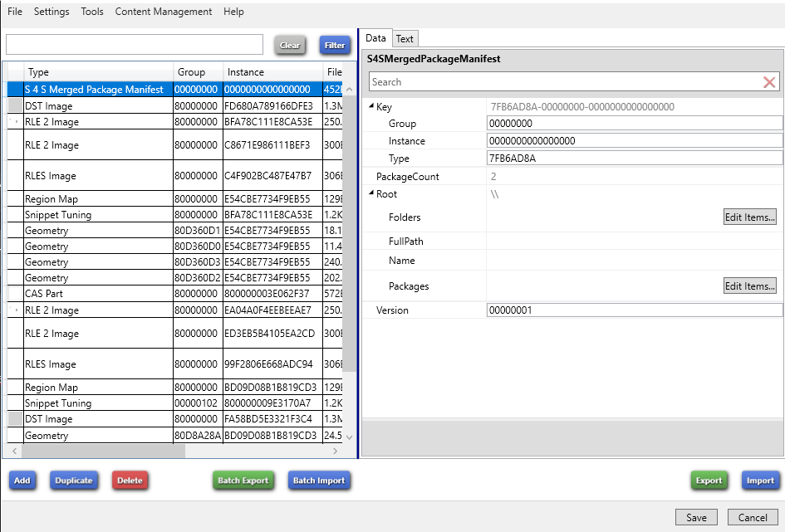Click the Batch Export button

[243, 481]
